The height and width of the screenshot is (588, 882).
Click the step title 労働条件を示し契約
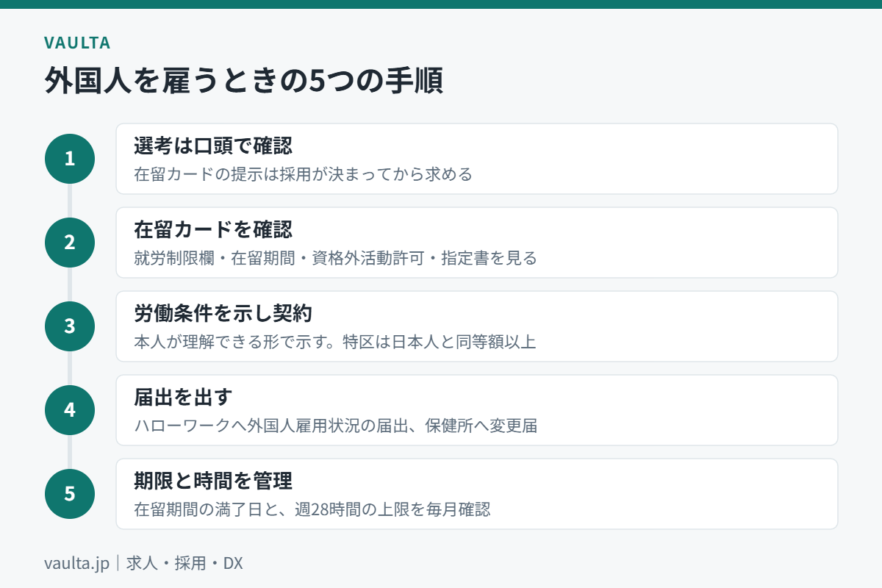tap(223, 313)
